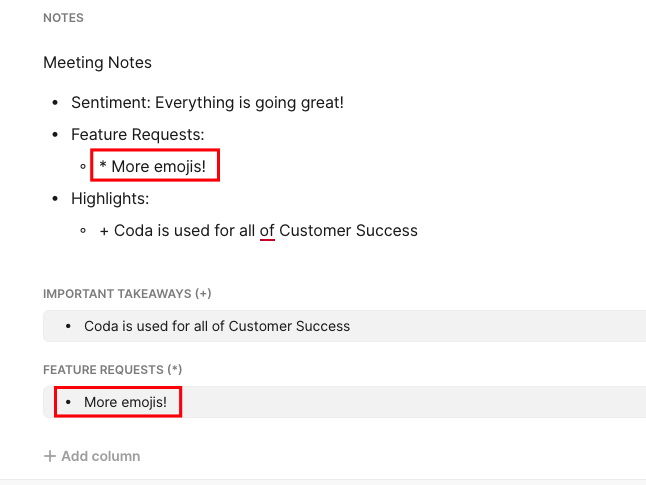Click the plus icon beside Add column

50,456
